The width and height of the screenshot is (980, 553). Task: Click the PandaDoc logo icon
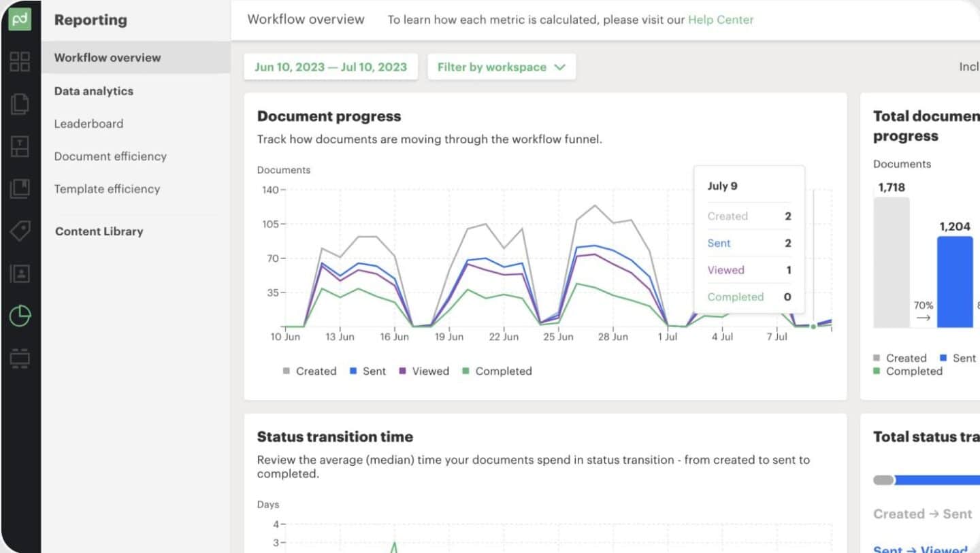tap(20, 19)
